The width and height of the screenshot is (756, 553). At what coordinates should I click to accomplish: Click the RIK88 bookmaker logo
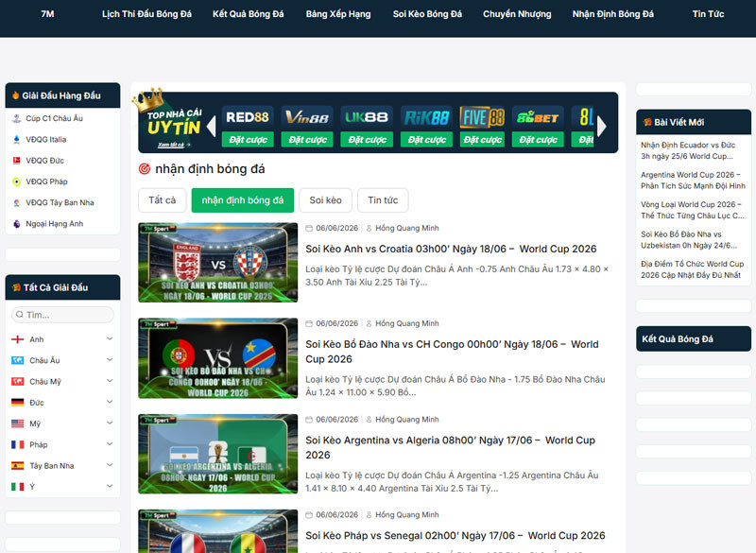[427, 117]
